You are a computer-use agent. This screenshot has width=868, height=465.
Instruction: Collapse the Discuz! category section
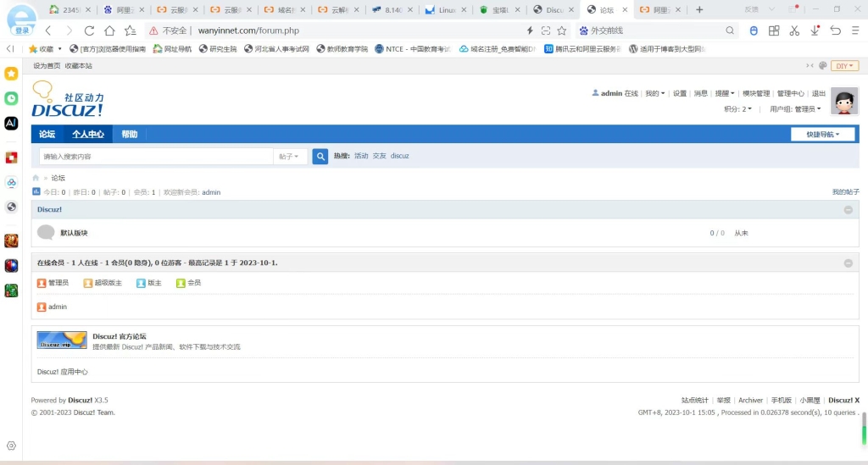click(x=848, y=209)
